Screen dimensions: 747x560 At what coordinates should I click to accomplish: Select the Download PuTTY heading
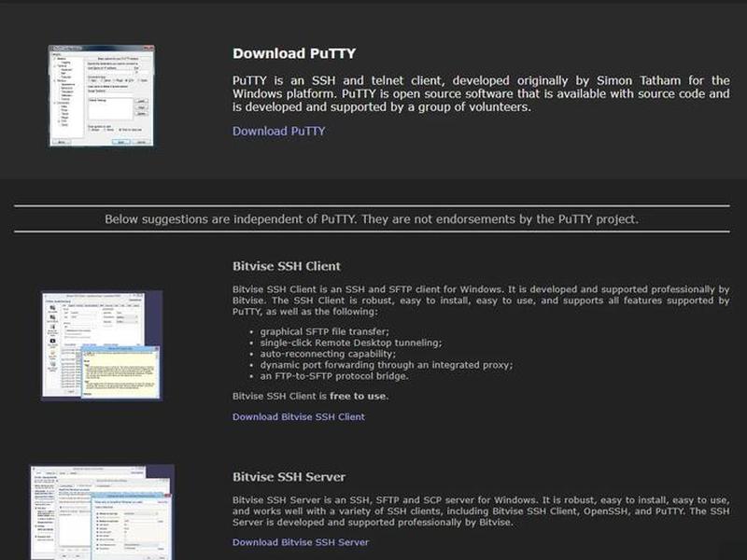[294, 53]
